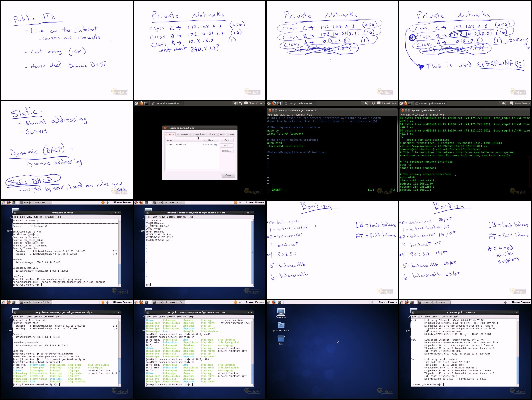Open Terminal menu in the root@cbt-centos:~ window
This screenshot has width=532, height=400.
click(x=49, y=217)
